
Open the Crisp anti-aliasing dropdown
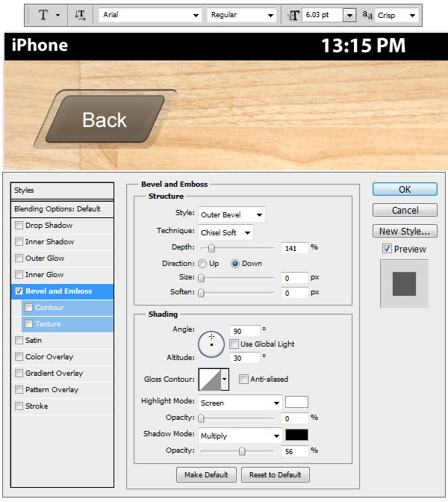[x=396, y=15]
